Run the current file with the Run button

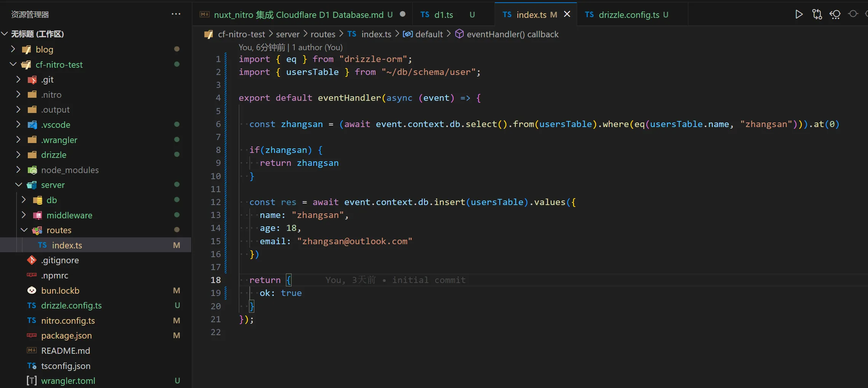tap(798, 14)
